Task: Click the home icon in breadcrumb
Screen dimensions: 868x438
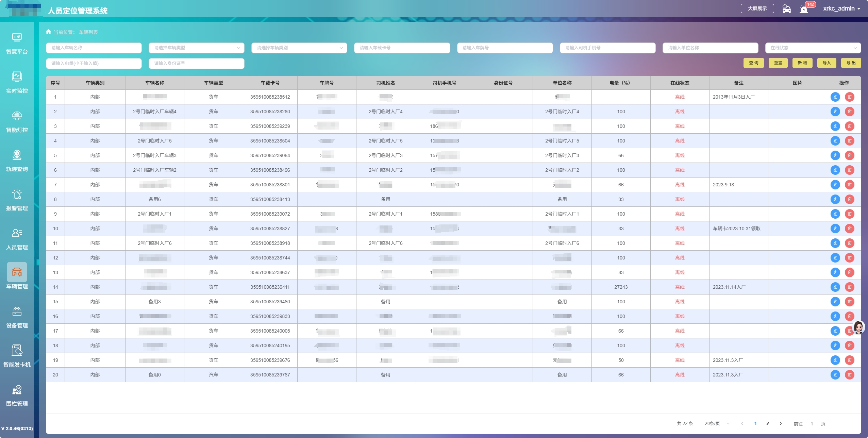Action: pyautogui.click(x=48, y=32)
